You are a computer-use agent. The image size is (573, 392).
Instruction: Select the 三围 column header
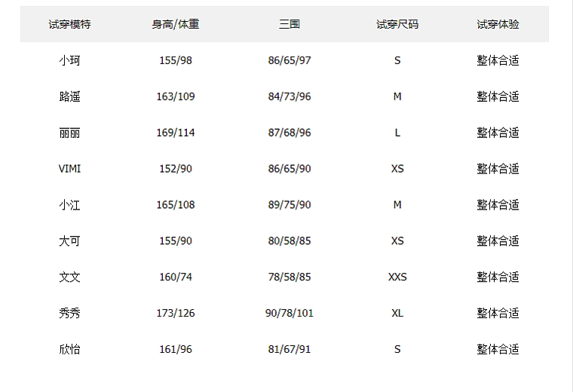click(x=290, y=24)
